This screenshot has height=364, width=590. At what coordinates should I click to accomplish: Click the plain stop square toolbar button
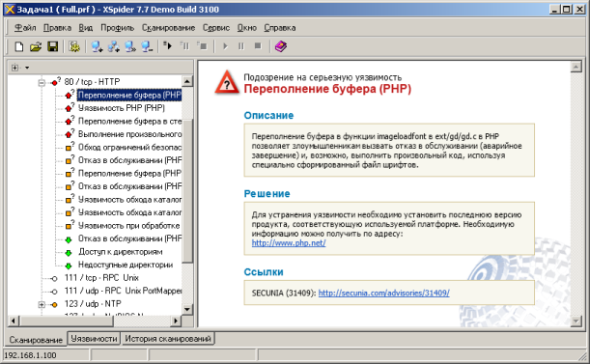click(x=258, y=46)
